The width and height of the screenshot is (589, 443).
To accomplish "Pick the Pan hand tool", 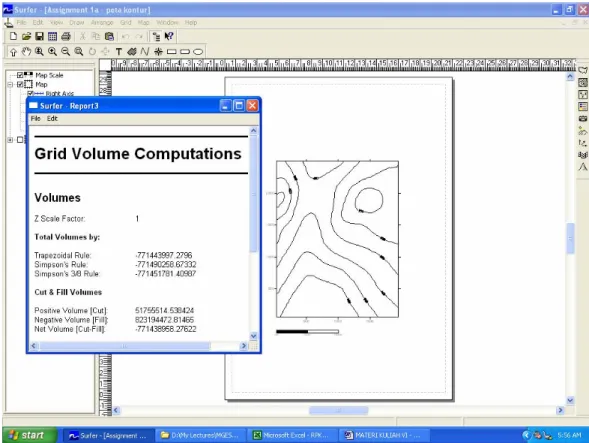I will pyautogui.click(x=26, y=52).
